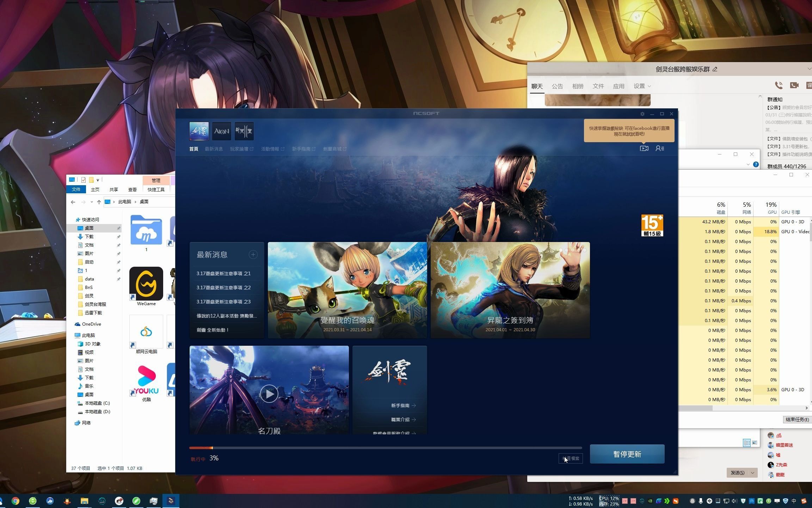
Task: Start video call in QQ group
Action: pos(794,85)
